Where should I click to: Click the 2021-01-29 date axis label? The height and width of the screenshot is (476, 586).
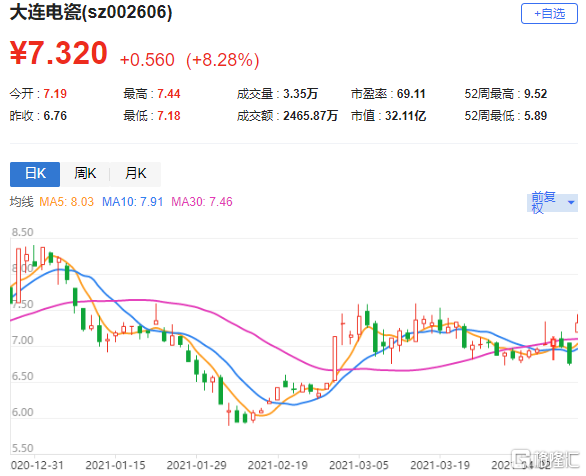click(197, 466)
